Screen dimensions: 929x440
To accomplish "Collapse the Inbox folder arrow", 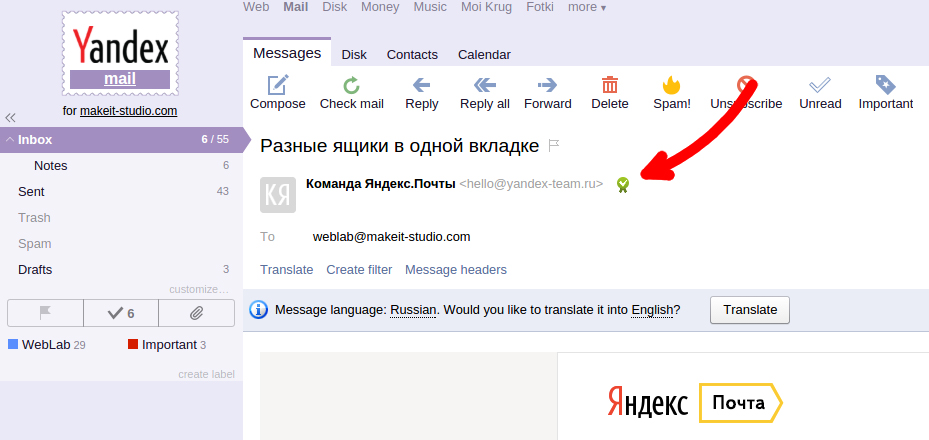I will tap(9, 140).
